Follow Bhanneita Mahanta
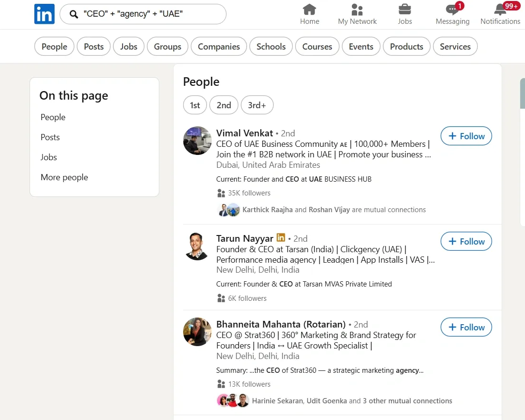This screenshot has height=420, width=525. click(x=466, y=327)
